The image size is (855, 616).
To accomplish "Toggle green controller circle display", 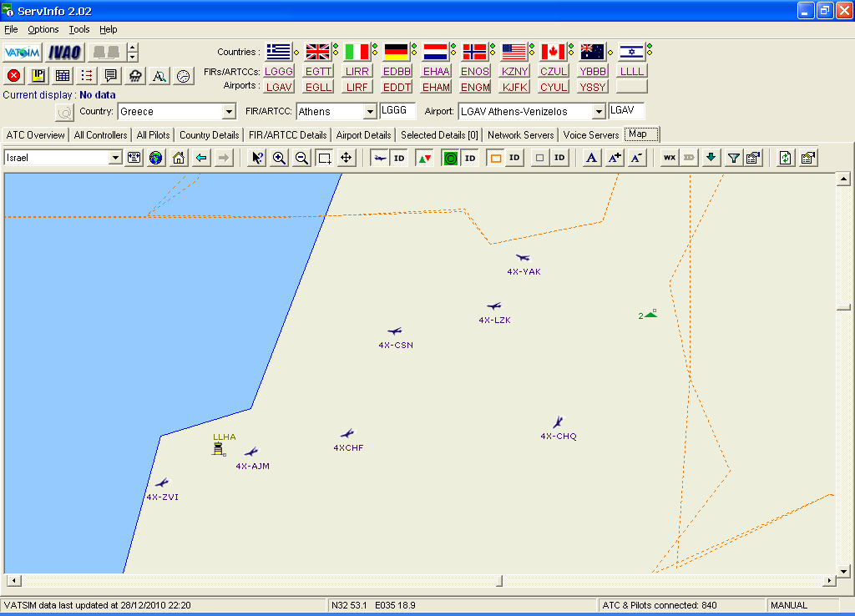I will tap(451, 158).
